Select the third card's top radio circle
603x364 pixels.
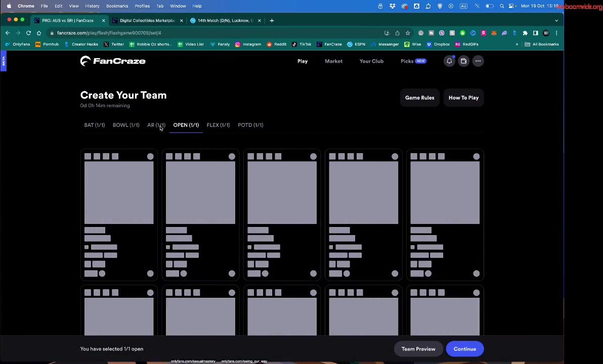(x=313, y=157)
